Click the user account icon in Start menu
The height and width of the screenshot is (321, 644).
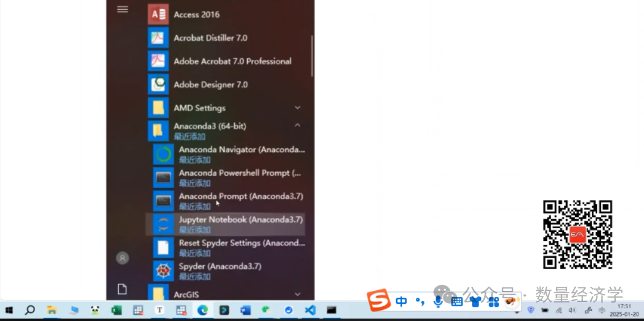coord(122,258)
